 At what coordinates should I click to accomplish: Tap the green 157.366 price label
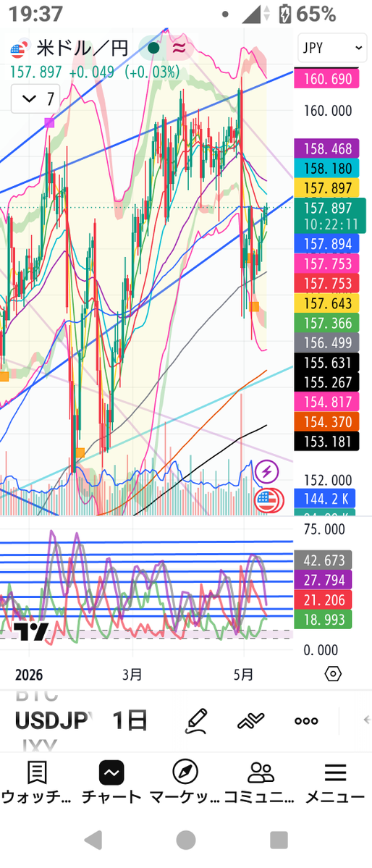326,323
